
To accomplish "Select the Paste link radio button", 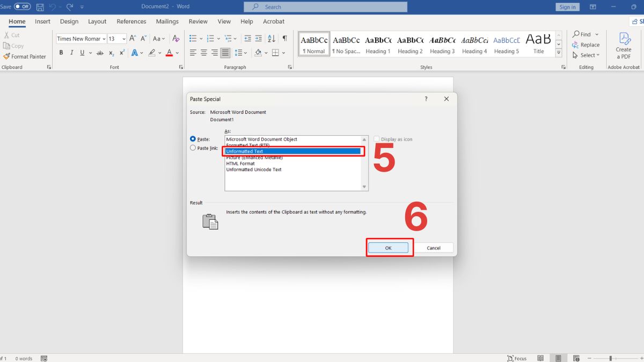I will coord(193,147).
